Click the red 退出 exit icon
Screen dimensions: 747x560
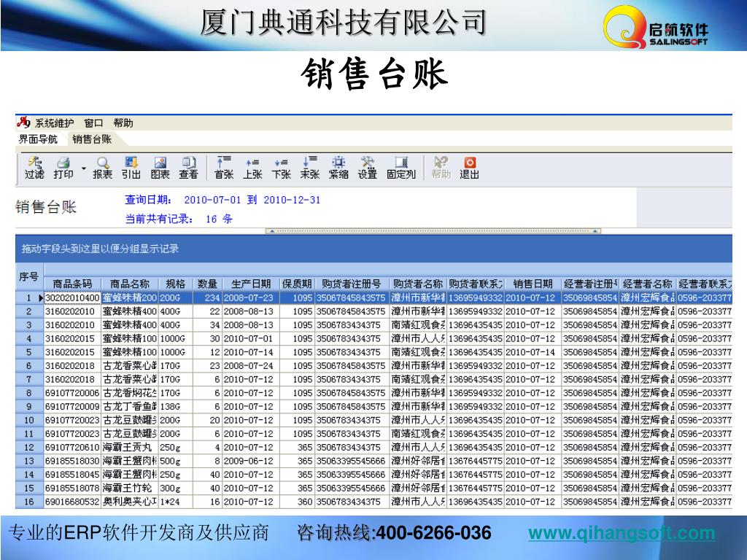tap(469, 168)
